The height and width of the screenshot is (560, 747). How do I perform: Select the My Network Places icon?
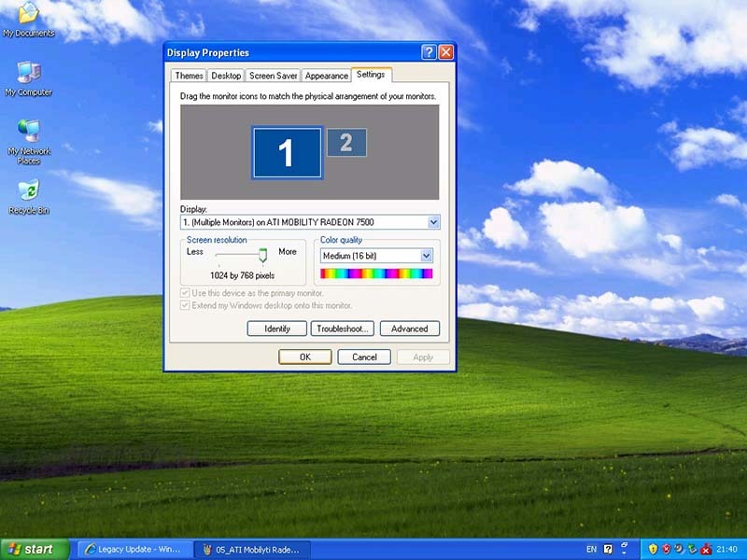pos(28,134)
